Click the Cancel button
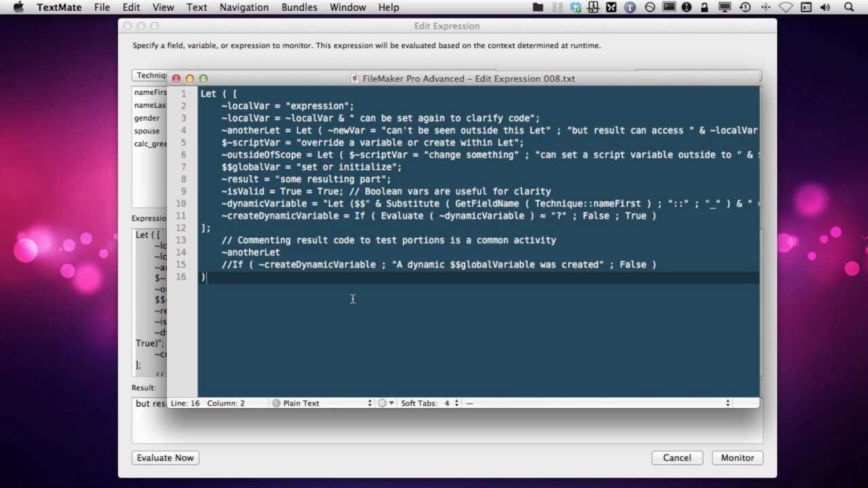868x488 pixels. pos(677,457)
